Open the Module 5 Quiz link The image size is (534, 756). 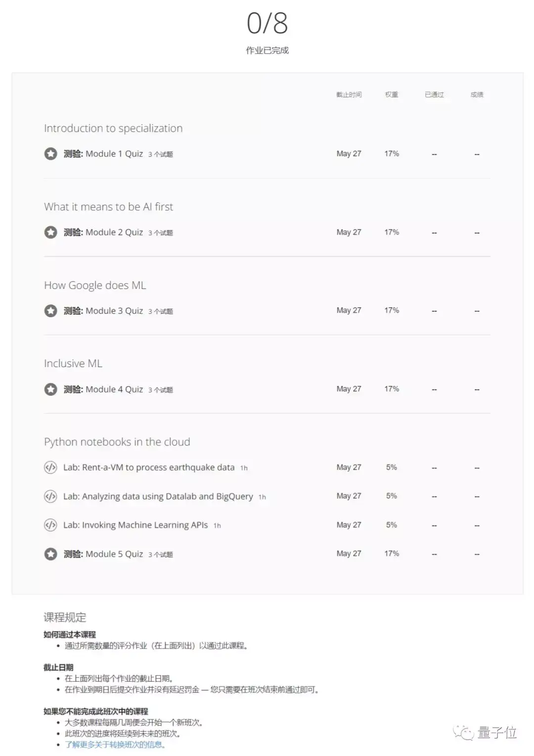(114, 554)
